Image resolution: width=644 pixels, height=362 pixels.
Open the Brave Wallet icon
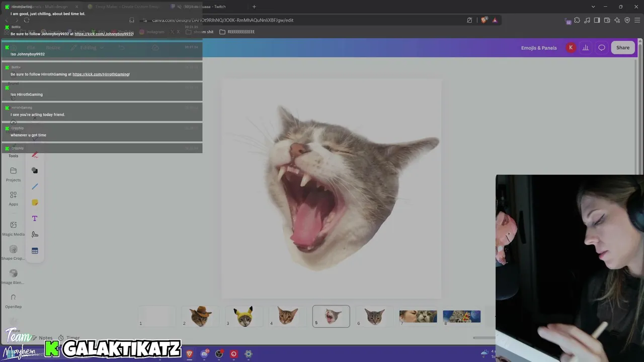coord(607,20)
